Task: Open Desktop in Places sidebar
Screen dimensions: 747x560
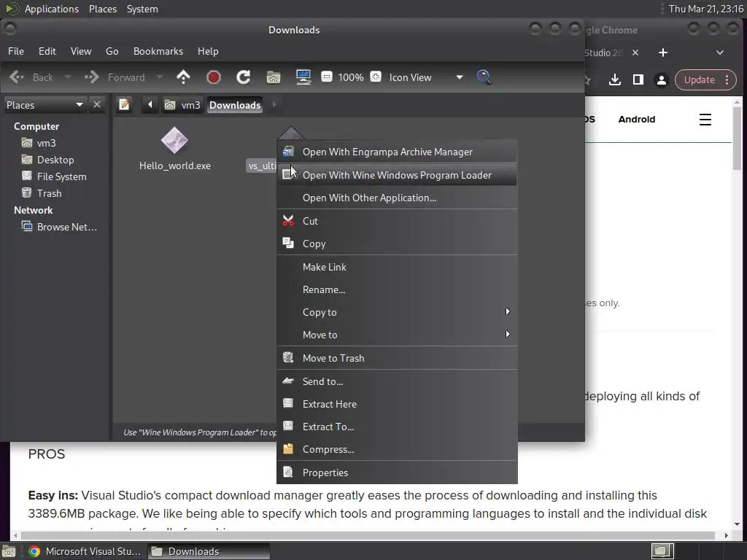Action: pos(47,160)
